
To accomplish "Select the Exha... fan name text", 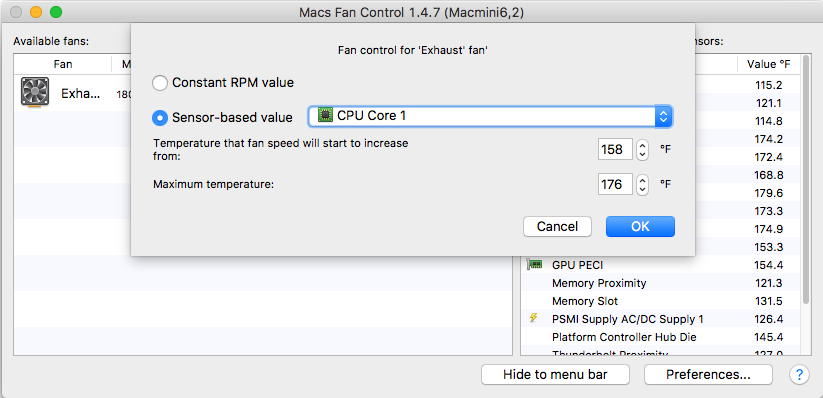I will [80, 93].
